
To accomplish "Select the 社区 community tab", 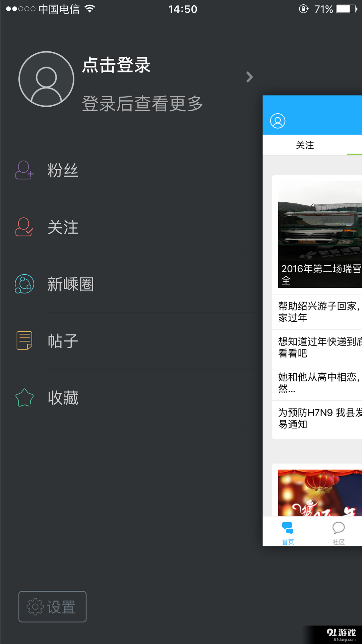I will point(339,533).
